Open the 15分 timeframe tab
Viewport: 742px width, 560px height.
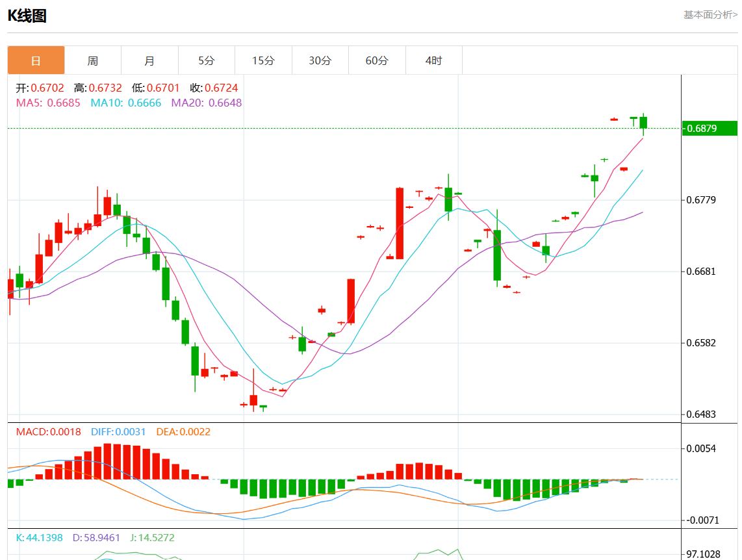tap(263, 60)
